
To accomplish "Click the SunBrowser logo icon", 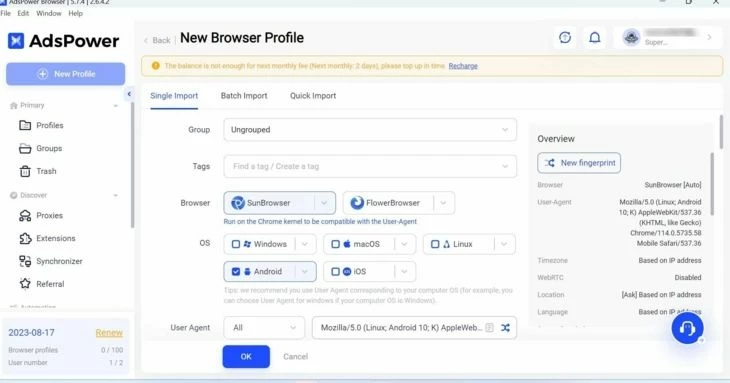I will (238, 203).
